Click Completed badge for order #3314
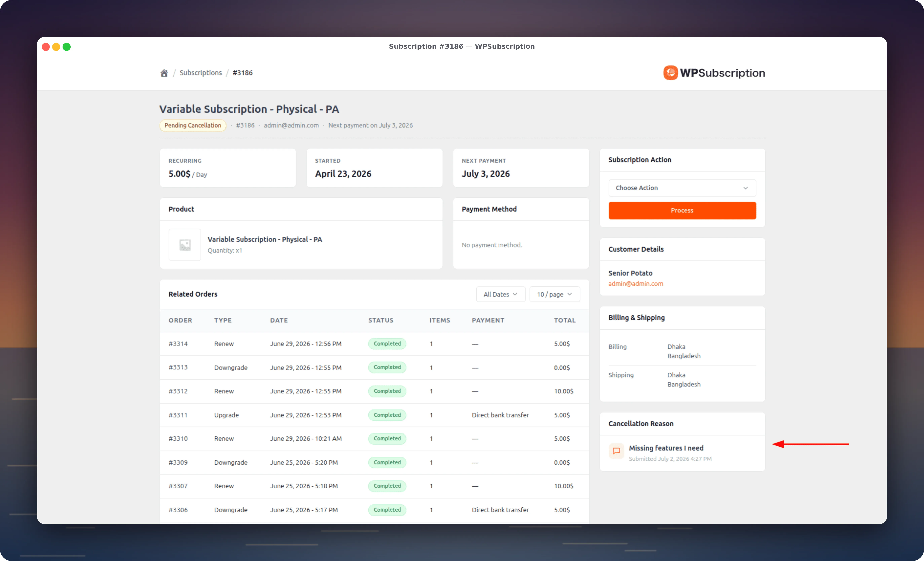 tap(387, 344)
